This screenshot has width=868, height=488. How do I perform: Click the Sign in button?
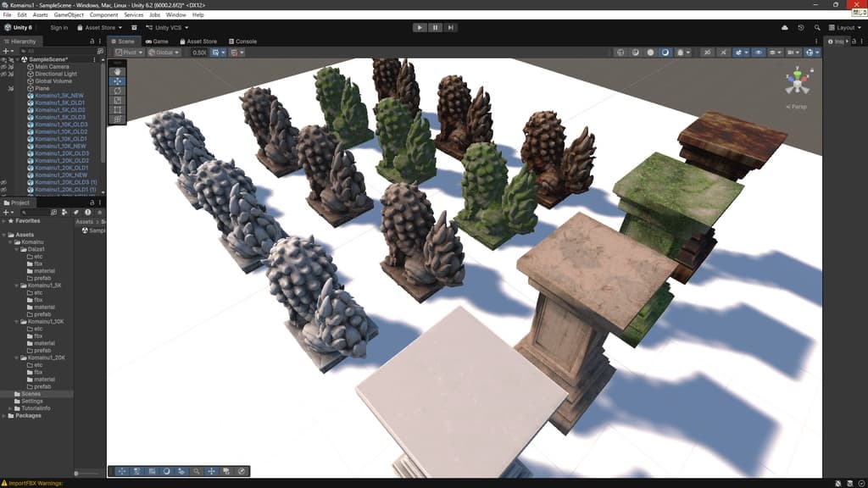pos(58,27)
